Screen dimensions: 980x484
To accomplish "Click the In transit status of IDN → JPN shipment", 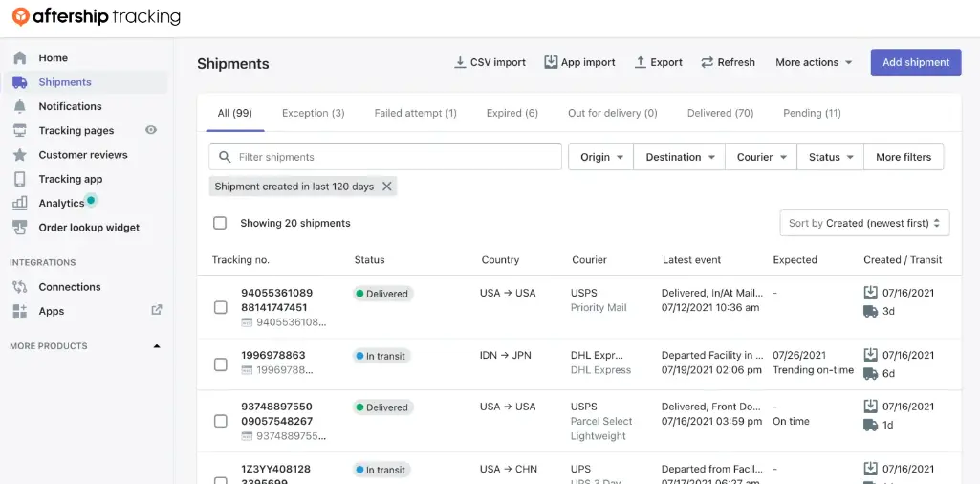I will tap(381, 356).
